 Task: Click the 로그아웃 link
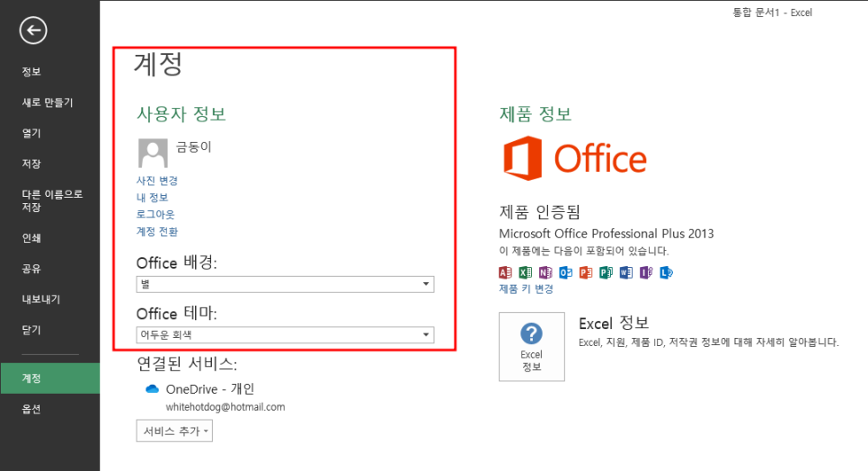tap(155, 214)
